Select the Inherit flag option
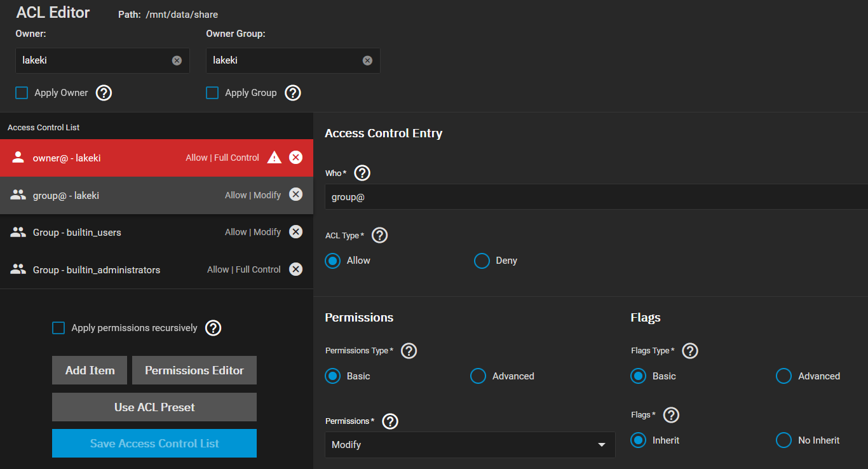The width and height of the screenshot is (868, 469). tap(638, 440)
